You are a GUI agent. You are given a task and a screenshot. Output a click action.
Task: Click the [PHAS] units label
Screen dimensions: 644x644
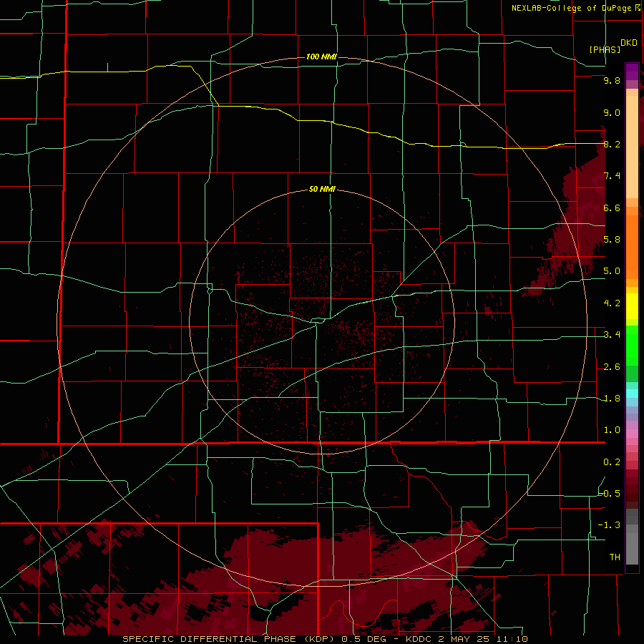(605, 49)
